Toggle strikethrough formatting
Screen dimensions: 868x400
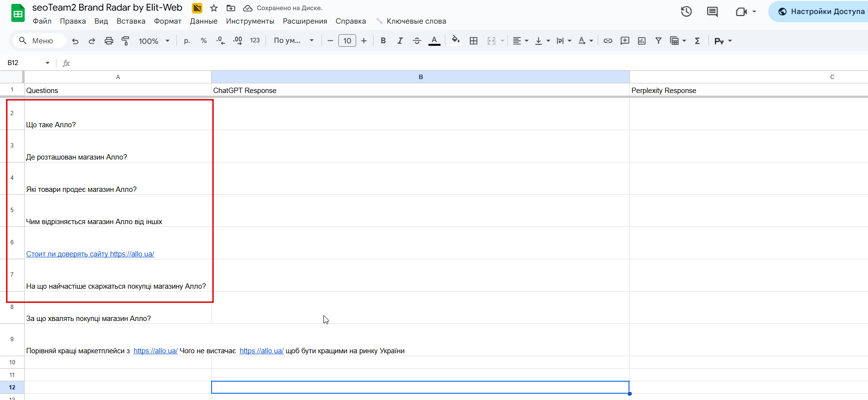[x=417, y=41]
